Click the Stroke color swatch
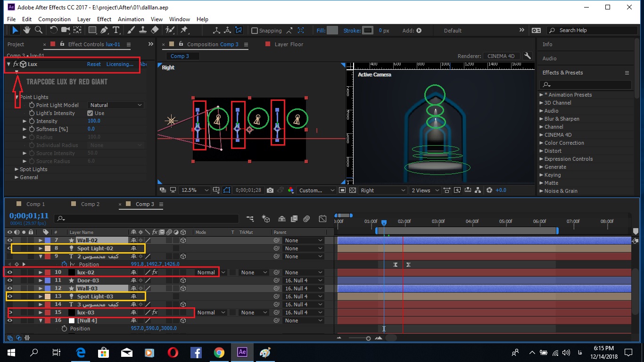 coord(368,30)
